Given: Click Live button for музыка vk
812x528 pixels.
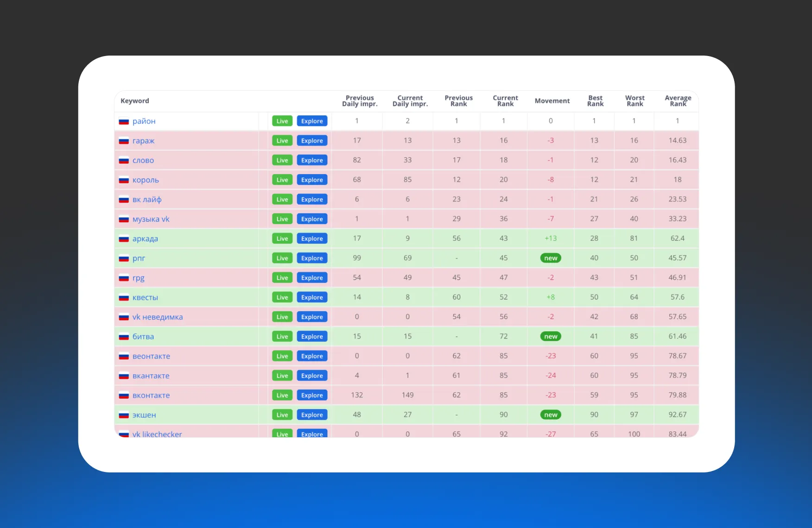Looking at the screenshot, I should [x=282, y=219].
